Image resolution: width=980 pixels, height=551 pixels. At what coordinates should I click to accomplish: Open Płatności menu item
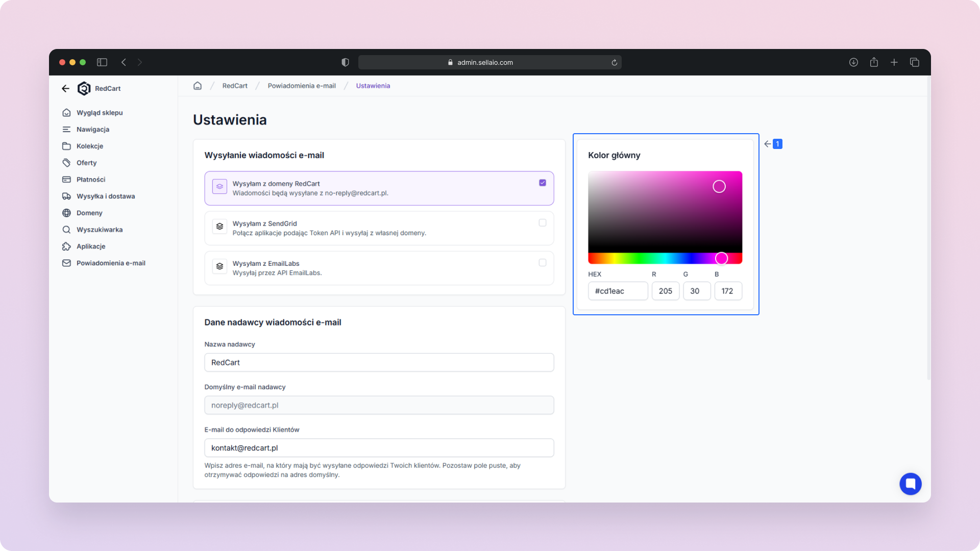point(91,180)
